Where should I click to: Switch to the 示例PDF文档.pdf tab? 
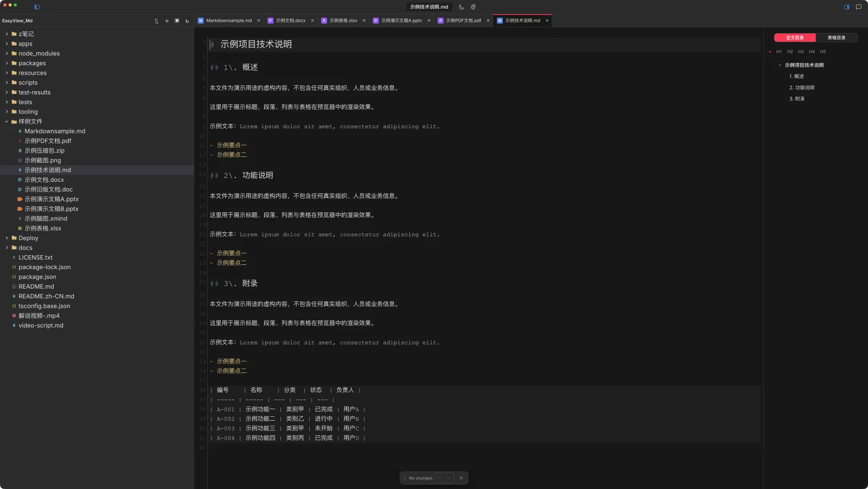click(x=463, y=21)
